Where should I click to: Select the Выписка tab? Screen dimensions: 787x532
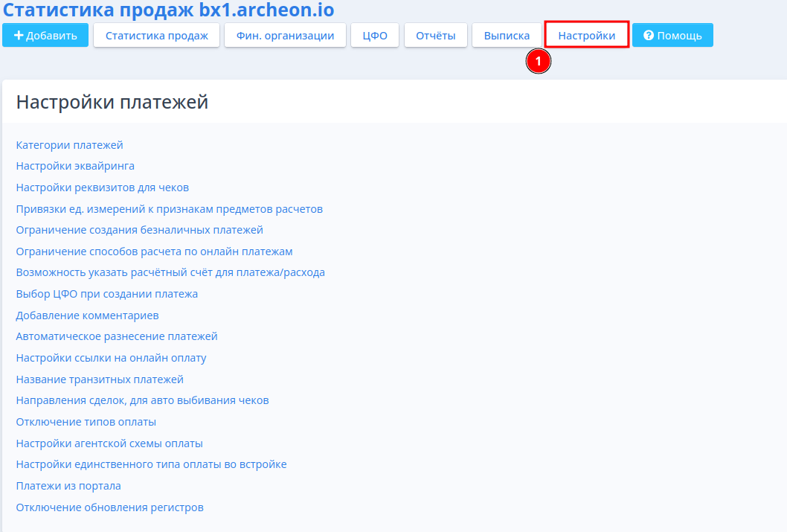(507, 35)
